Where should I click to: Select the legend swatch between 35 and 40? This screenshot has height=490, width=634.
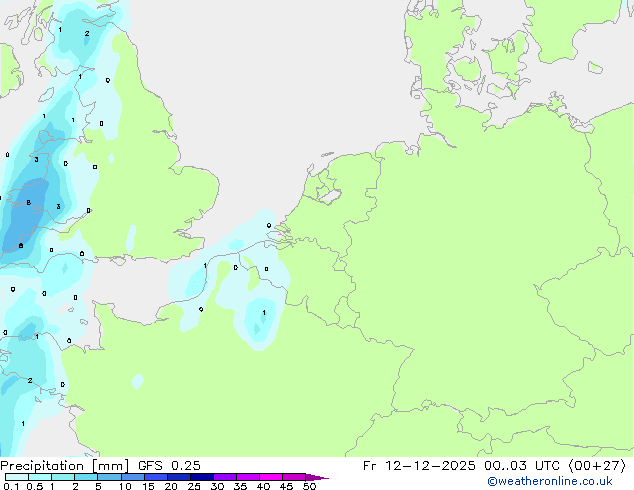click(x=247, y=477)
